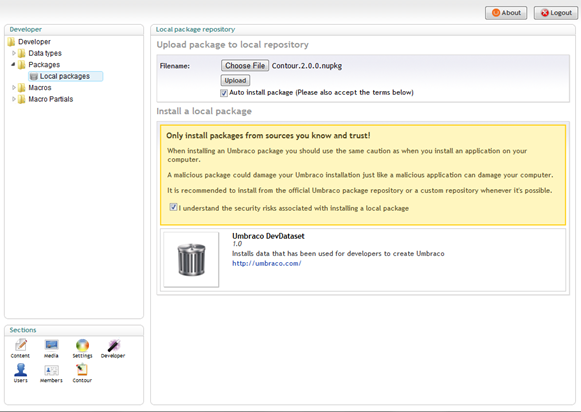Open the Content section icon
581x412 pixels.
[20, 345]
